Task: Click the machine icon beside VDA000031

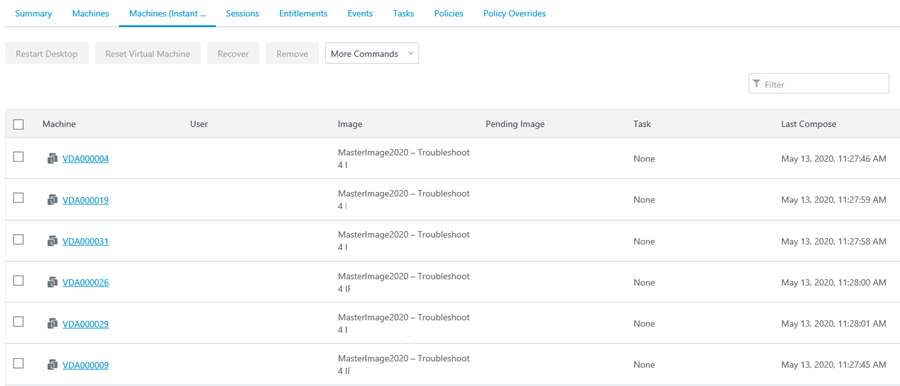Action: [x=52, y=241]
